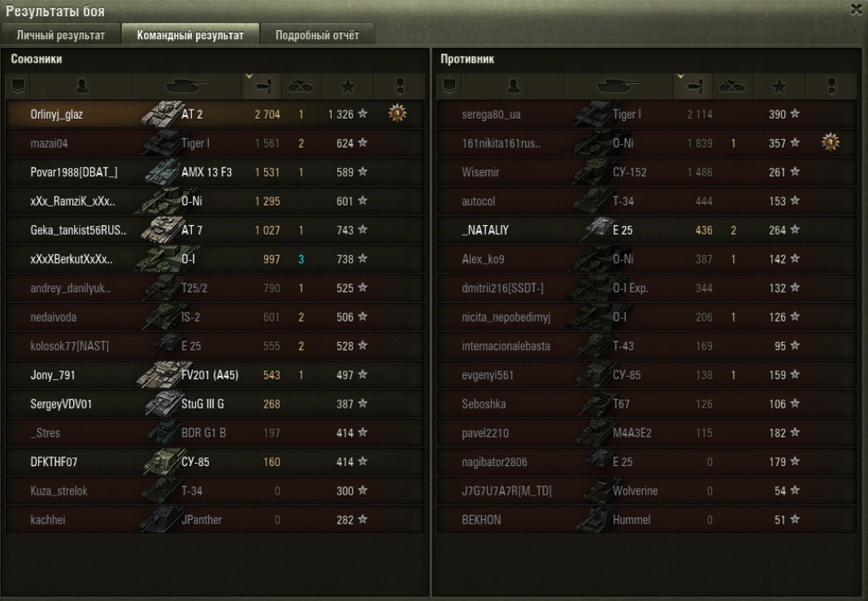Open Подробный отчёт tab
Screen dimensions: 868x601
coord(317,35)
